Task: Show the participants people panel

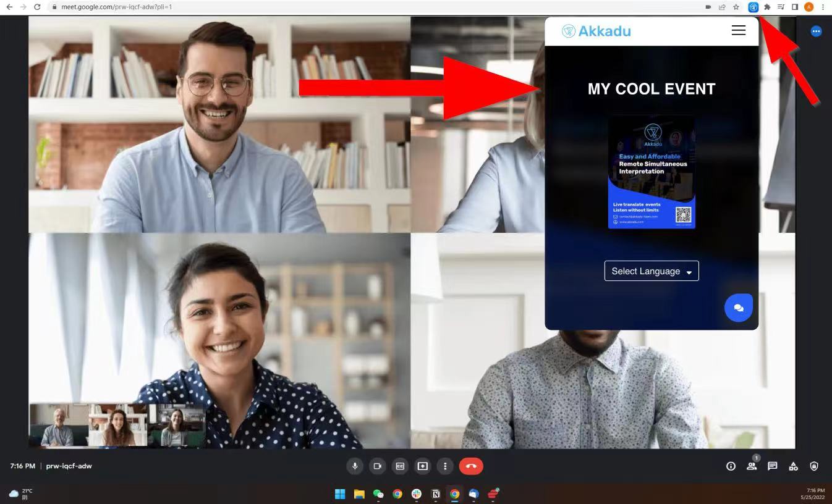Action: coord(752,466)
